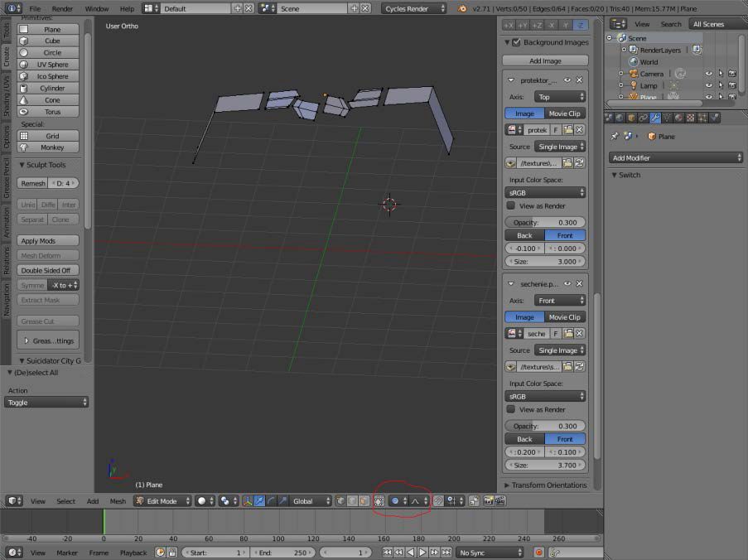Open the Modifiers wrench tab

tap(655, 118)
